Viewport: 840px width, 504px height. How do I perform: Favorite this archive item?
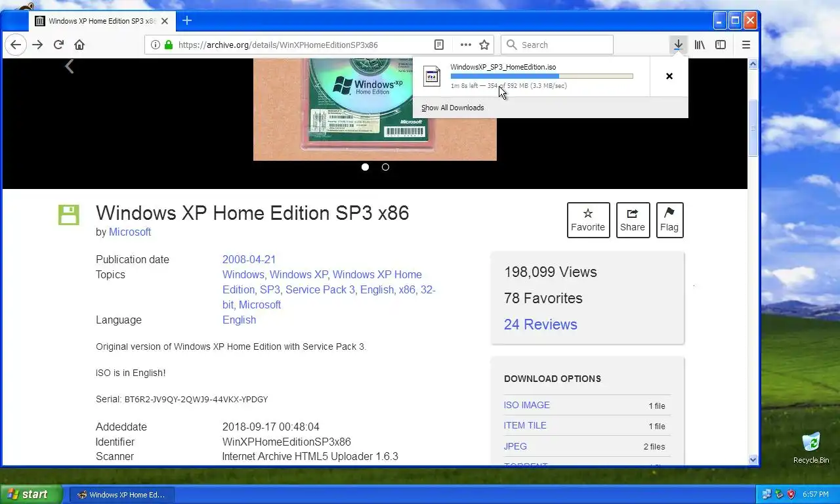pos(588,220)
